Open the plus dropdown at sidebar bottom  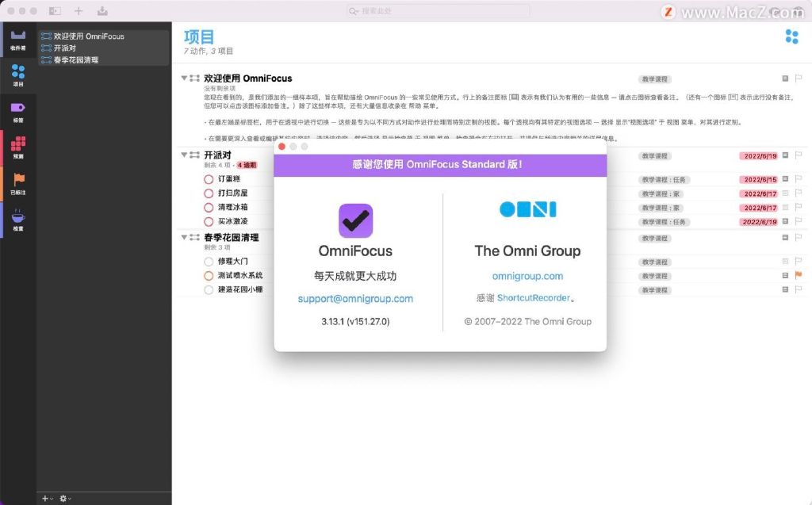pos(47,499)
